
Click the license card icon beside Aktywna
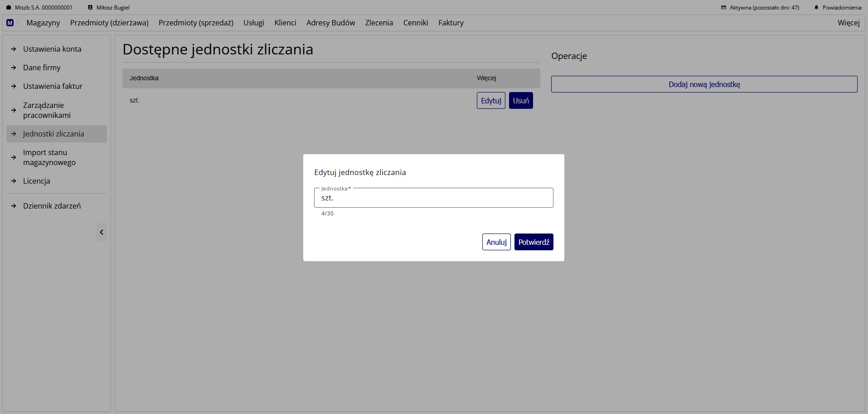pos(723,8)
